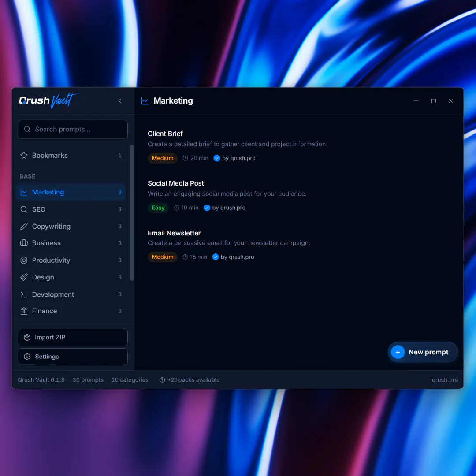Open the Copywriting category

71,227
